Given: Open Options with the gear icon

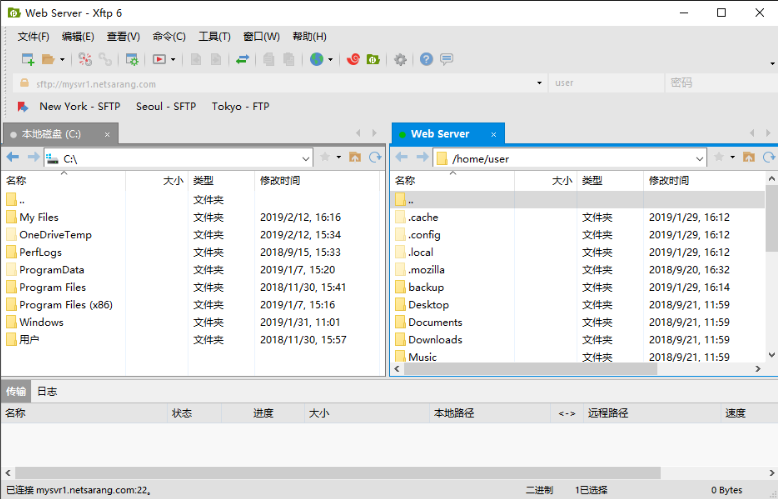Looking at the screenshot, I should click(x=400, y=60).
